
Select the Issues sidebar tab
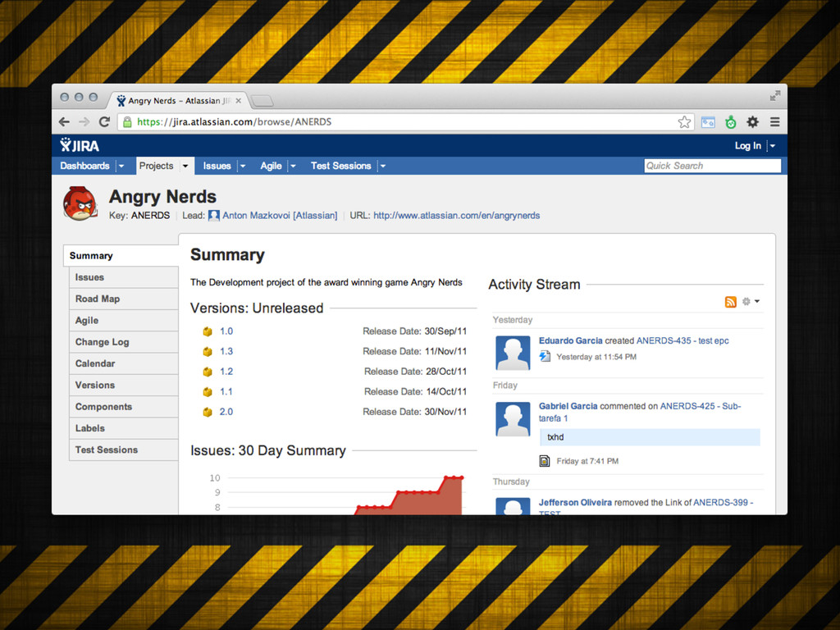pyautogui.click(x=124, y=277)
